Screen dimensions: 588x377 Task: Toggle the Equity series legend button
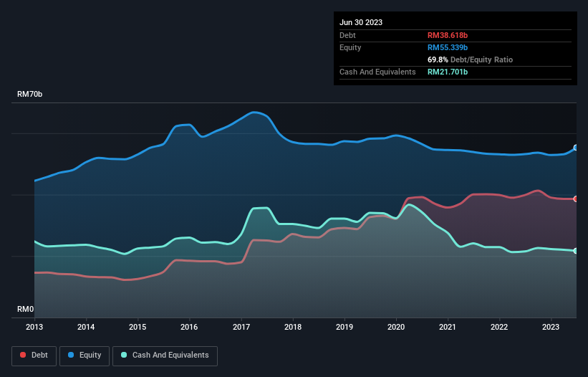click(x=85, y=355)
